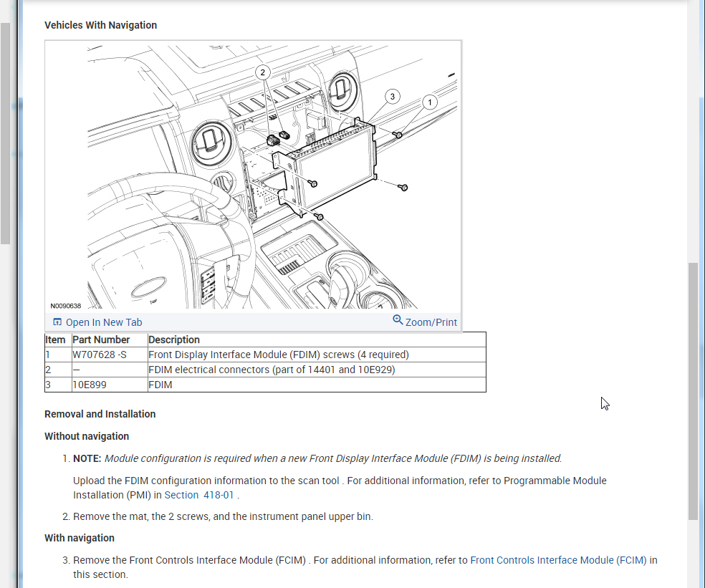
Task: Click callout number 2 in the diagram
Action: [263, 72]
